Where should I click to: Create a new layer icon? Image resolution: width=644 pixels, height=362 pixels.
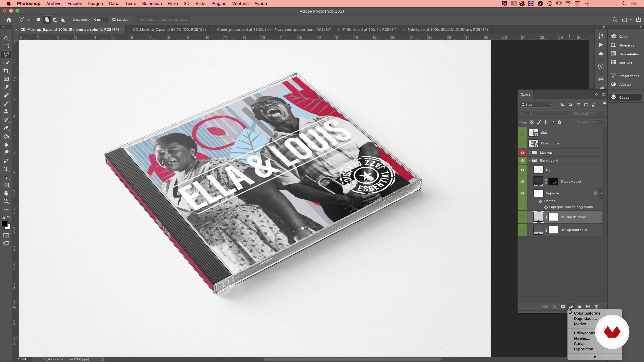click(x=588, y=307)
